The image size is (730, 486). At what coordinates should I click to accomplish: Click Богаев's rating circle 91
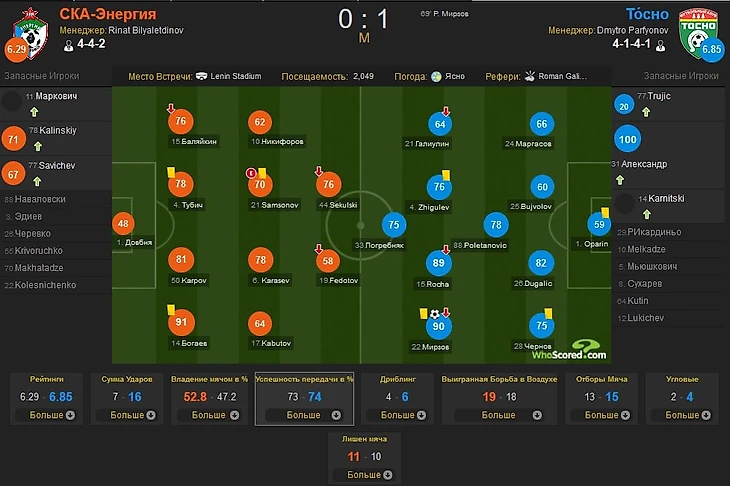181,322
